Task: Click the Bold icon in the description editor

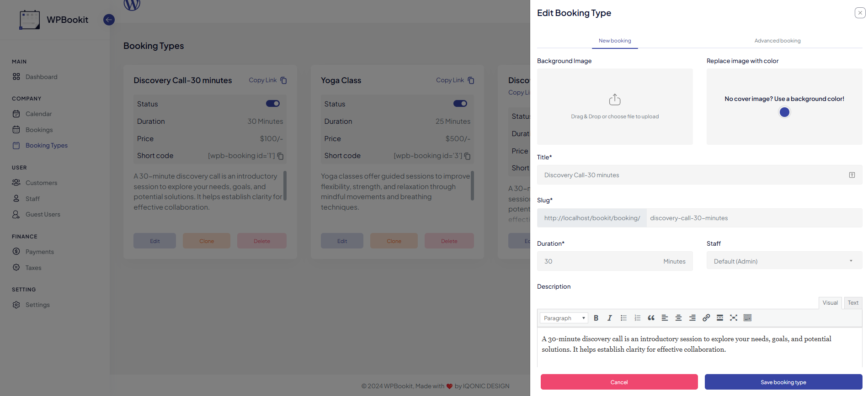Action: (596, 318)
